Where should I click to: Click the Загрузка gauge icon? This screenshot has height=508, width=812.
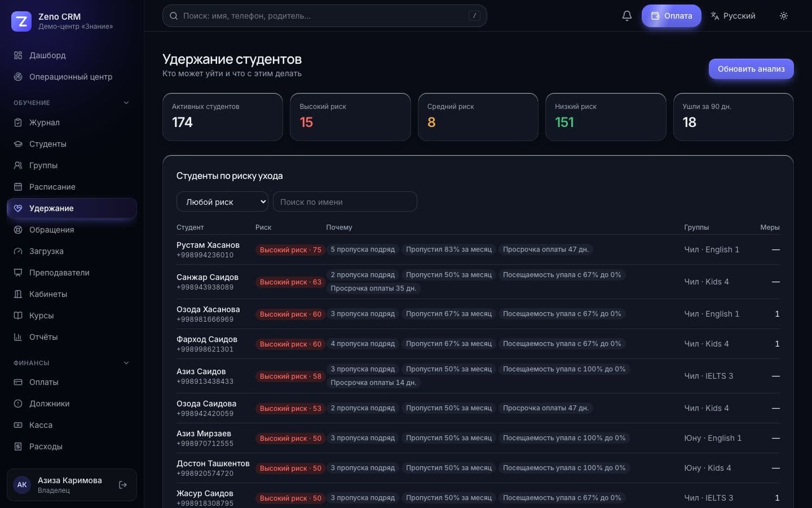(18, 251)
